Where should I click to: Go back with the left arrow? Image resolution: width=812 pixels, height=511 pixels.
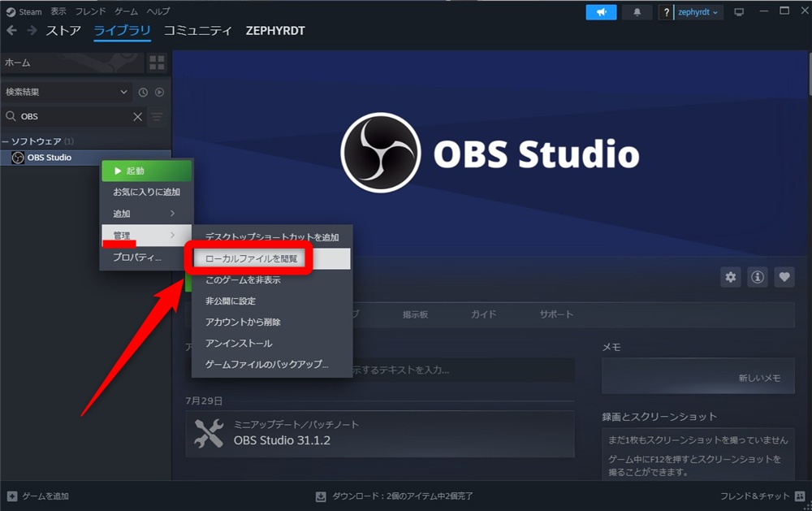[x=12, y=31]
